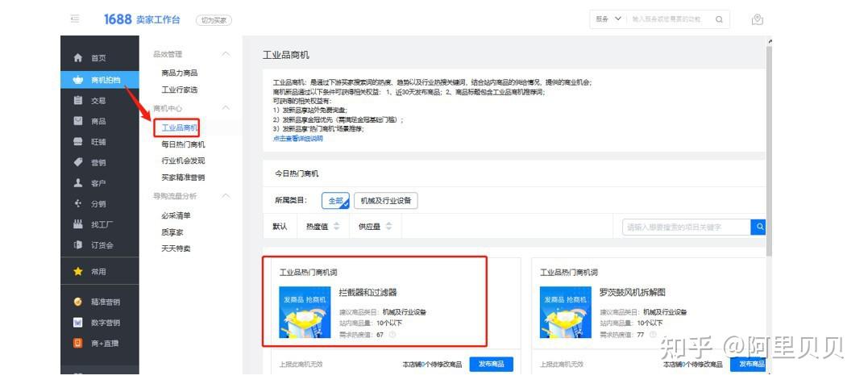Click the 拦截器和过滤器 card thumbnail
The height and width of the screenshot is (384, 868).
[x=305, y=312]
